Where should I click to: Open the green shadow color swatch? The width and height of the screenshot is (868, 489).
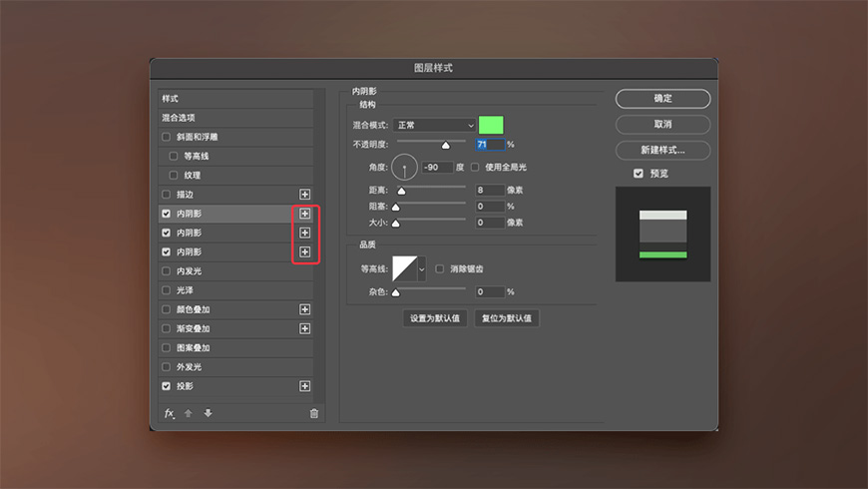coord(491,125)
